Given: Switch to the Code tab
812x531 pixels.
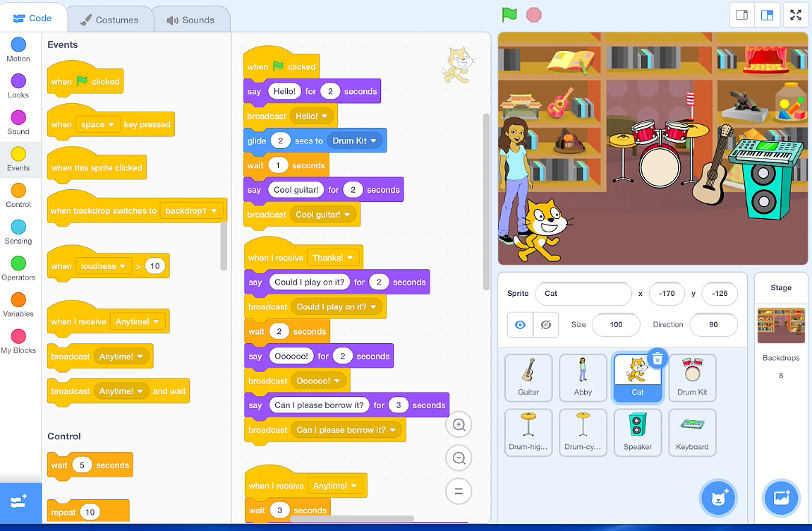Looking at the screenshot, I should 32,18.
